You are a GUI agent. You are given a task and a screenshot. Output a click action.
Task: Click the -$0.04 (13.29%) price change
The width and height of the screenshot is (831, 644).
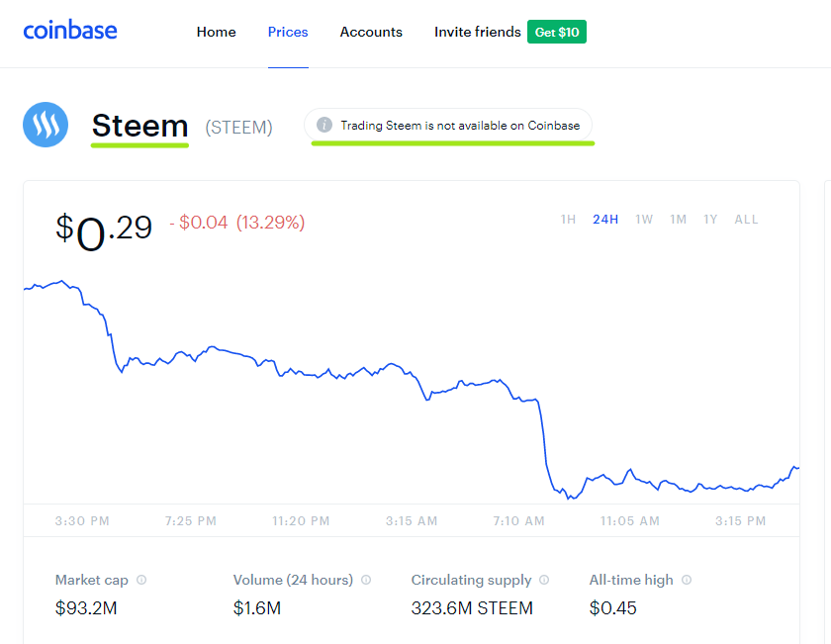pos(236,223)
